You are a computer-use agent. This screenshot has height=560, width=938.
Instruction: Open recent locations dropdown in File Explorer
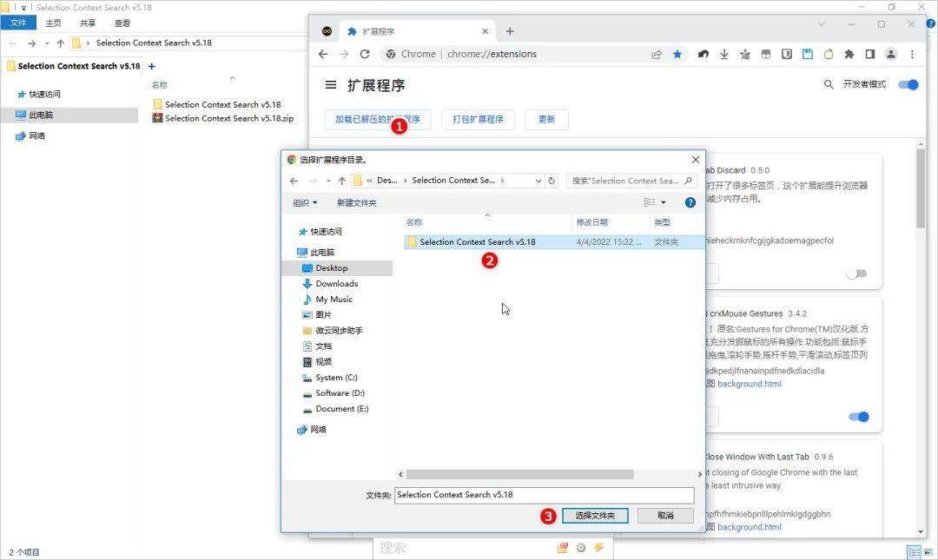click(47, 43)
